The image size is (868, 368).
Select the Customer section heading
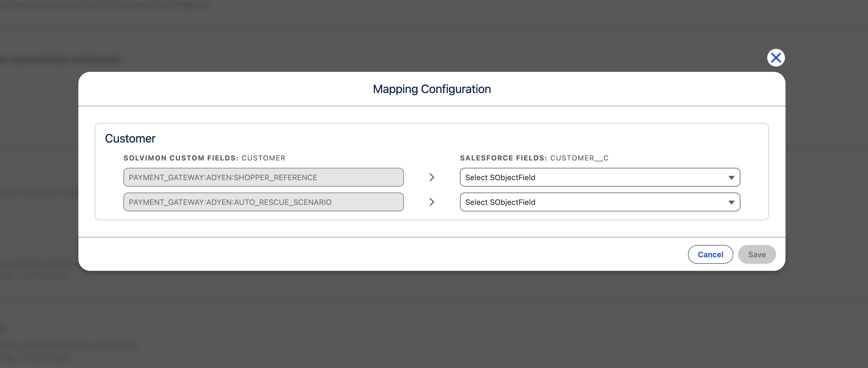[x=130, y=138]
